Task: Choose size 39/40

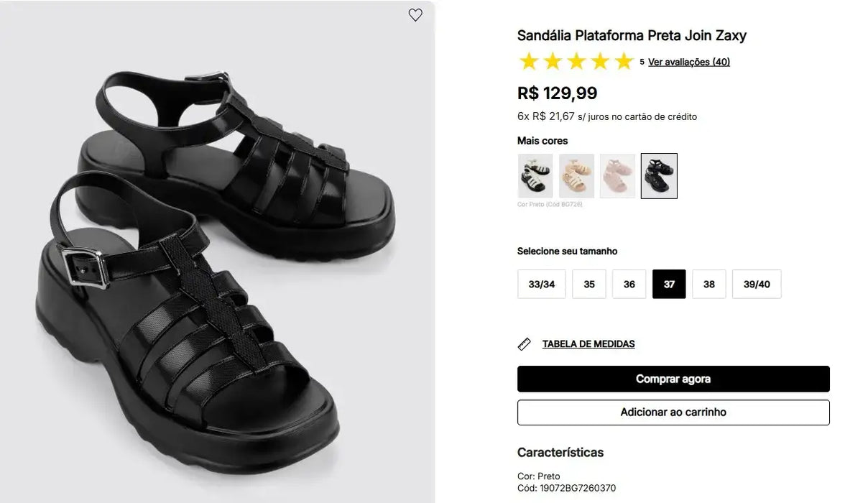Action: [x=757, y=284]
